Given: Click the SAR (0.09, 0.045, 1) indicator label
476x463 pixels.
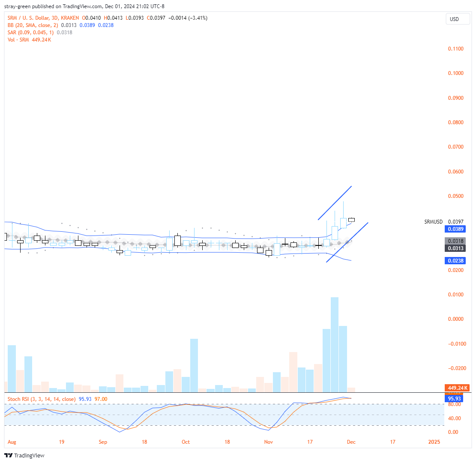Looking at the screenshot, I should pos(30,33).
